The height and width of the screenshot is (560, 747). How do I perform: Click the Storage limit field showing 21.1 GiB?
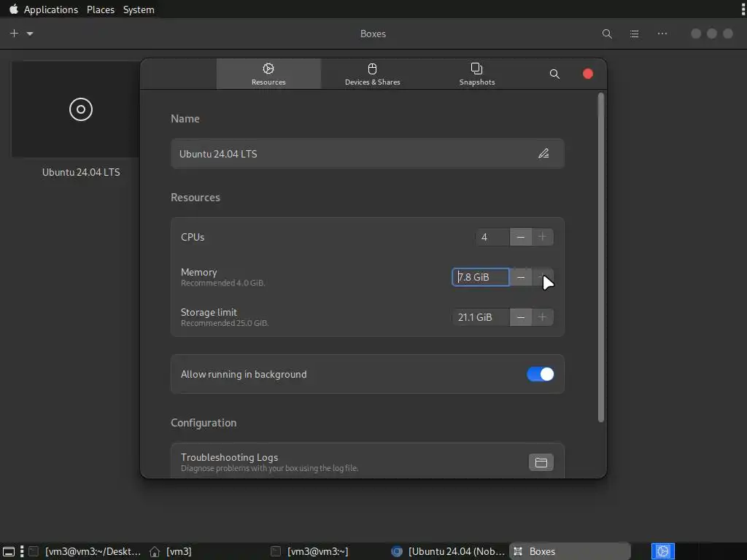click(x=481, y=317)
